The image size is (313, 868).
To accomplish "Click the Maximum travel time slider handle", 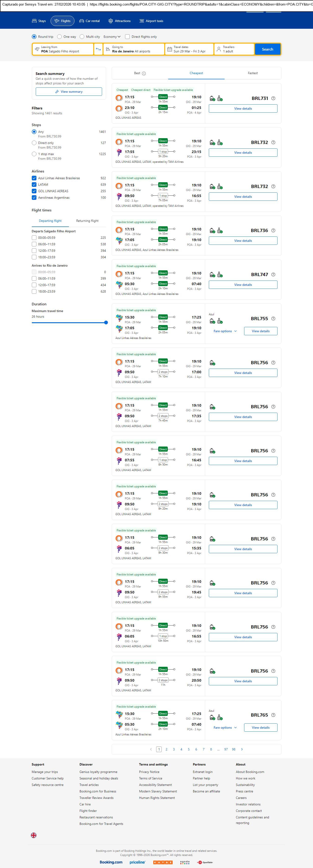I will pos(106,322).
